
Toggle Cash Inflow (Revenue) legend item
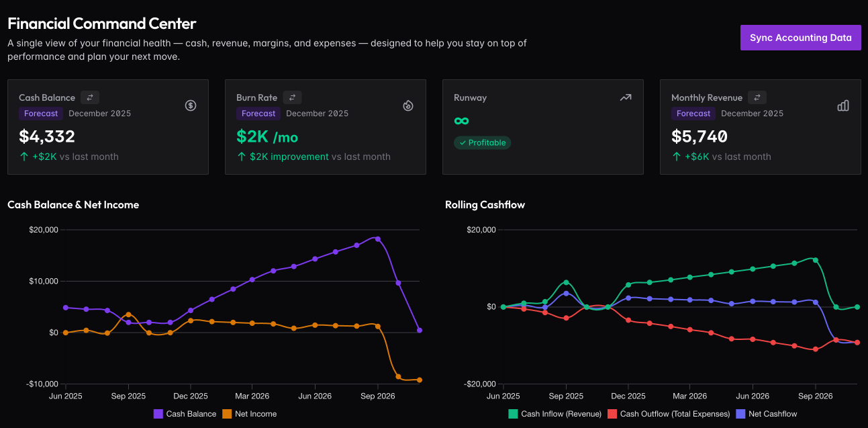(554, 414)
